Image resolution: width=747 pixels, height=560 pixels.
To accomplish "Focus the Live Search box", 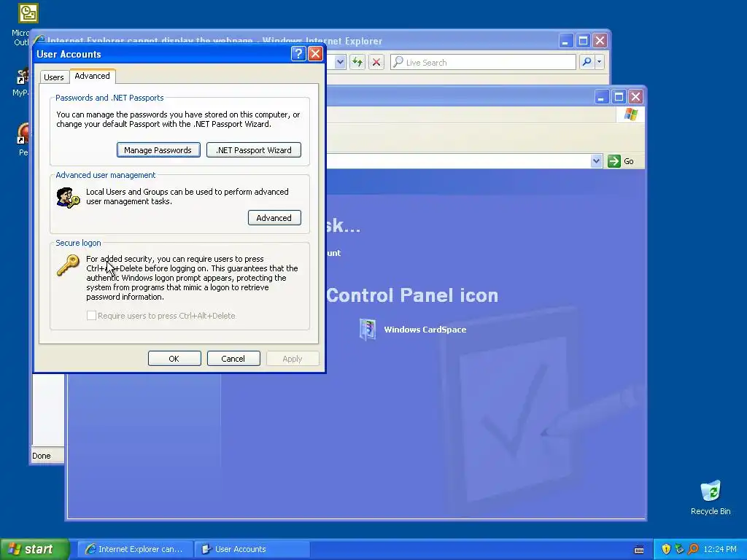I will 483,63.
